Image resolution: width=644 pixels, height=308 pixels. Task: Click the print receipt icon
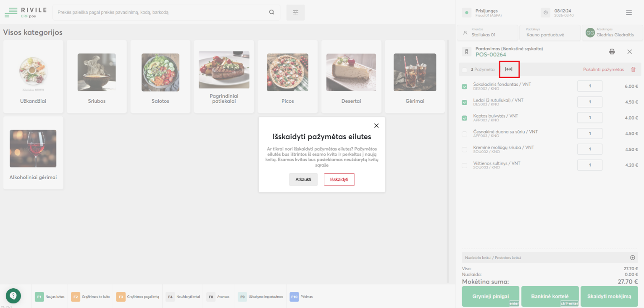tap(612, 52)
